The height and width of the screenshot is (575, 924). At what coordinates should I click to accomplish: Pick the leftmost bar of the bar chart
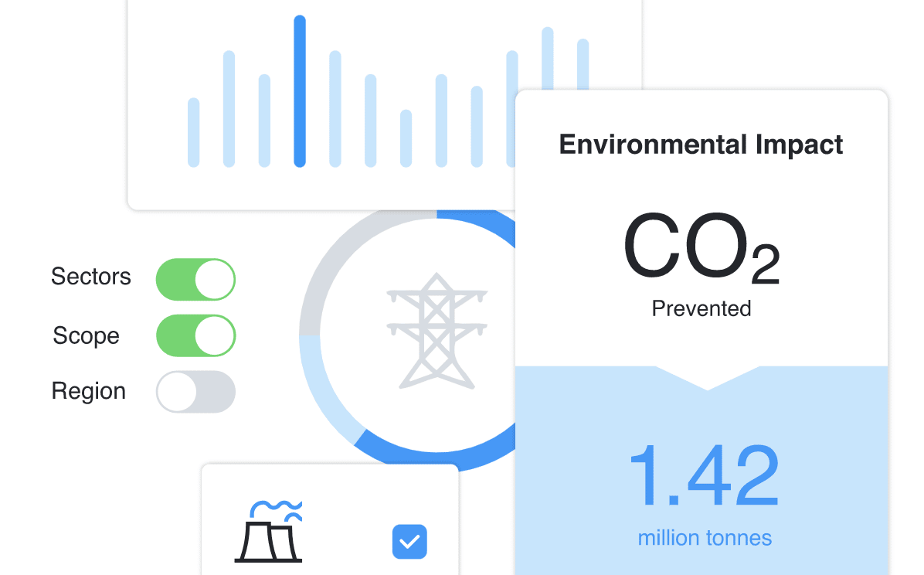(194, 133)
